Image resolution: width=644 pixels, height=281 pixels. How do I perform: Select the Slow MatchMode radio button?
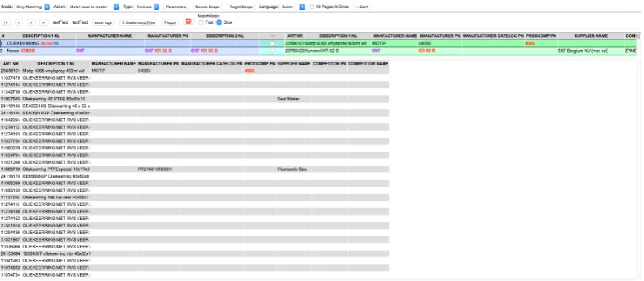pyautogui.click(x=219, y=22)
